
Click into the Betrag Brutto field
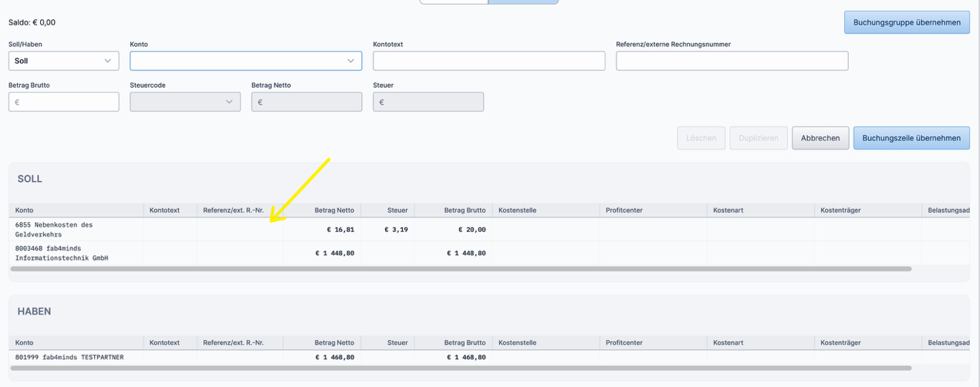pos(63,102)
